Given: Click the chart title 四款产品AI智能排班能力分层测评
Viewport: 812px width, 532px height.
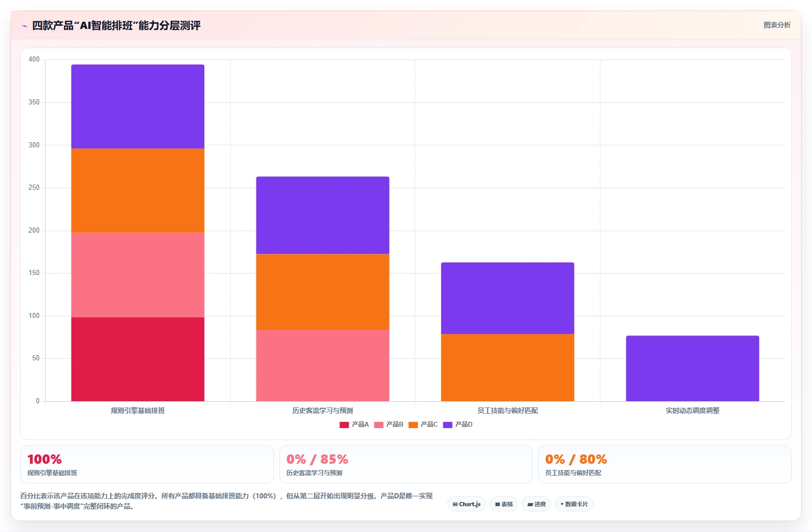Looking at the screenshot, I should coord(116,25).
